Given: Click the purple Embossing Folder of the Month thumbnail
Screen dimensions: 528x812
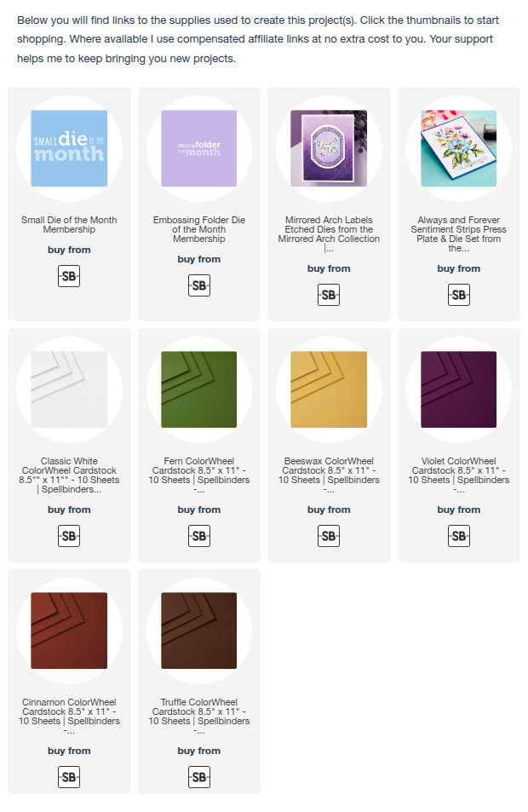Looking at the screenshot, I should pos(198,148).
